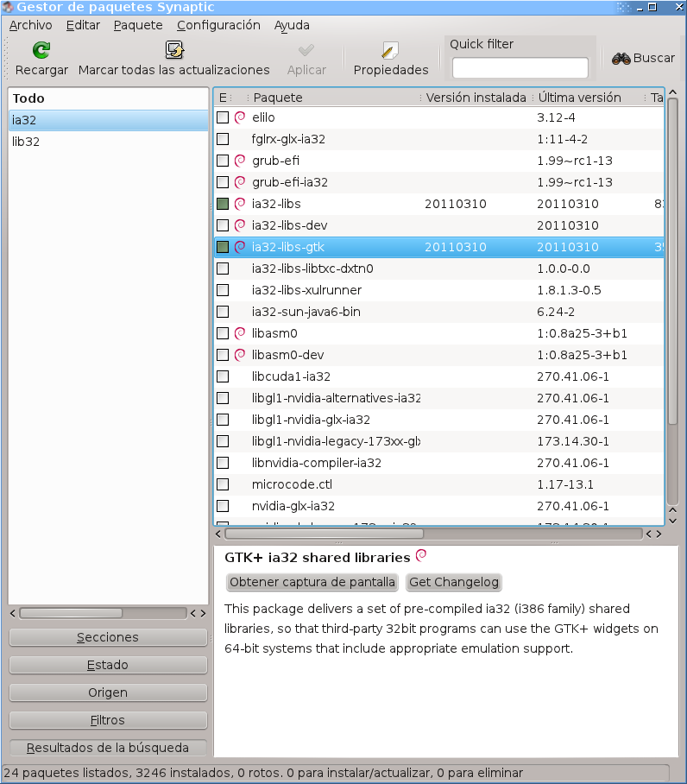This screenshot has height=784, width=687.
Task: Click Obtener captura de pantalla button
Action: [x=312, y=582]
